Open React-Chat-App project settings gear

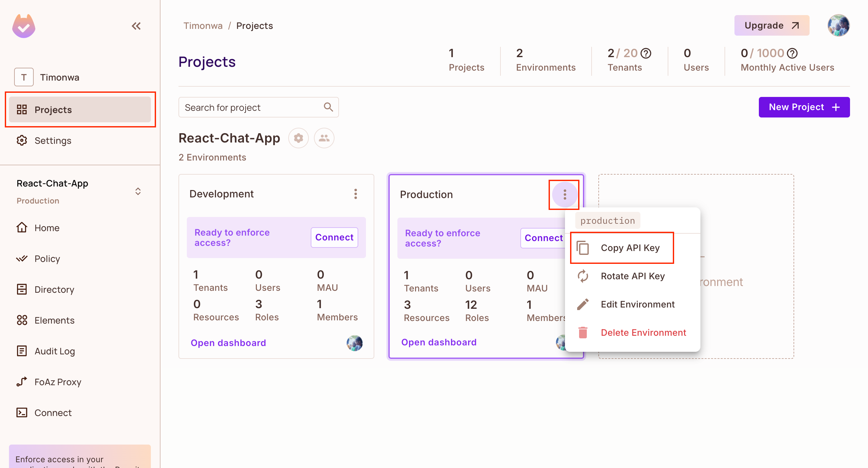(298, 138)
